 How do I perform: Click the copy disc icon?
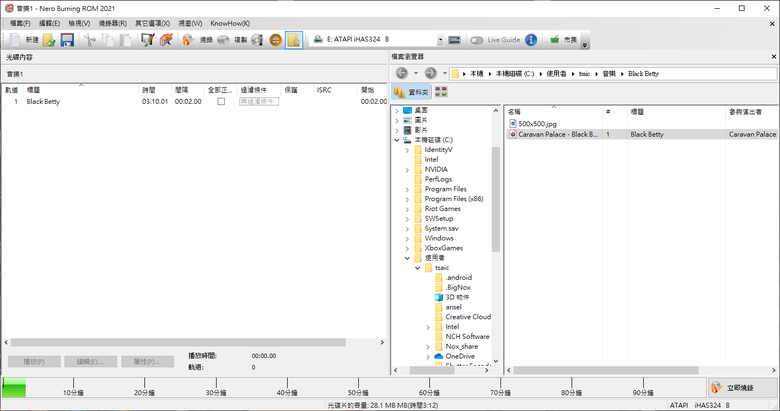pos(223,40)
